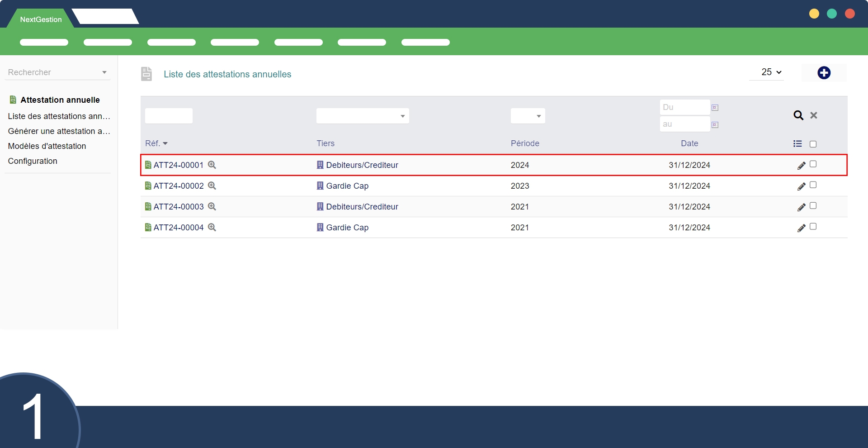
Task: Open the au date calendar picker icon
Action: point(715,124)
